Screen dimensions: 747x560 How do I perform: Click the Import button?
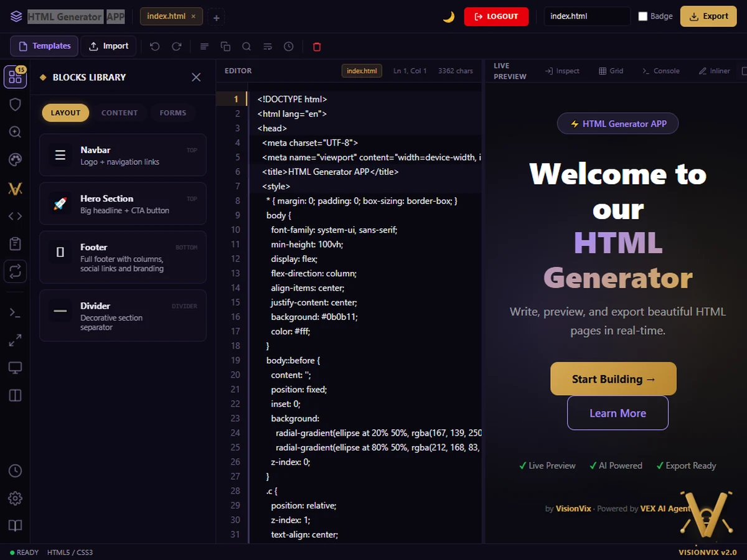[x=108, y=46]
